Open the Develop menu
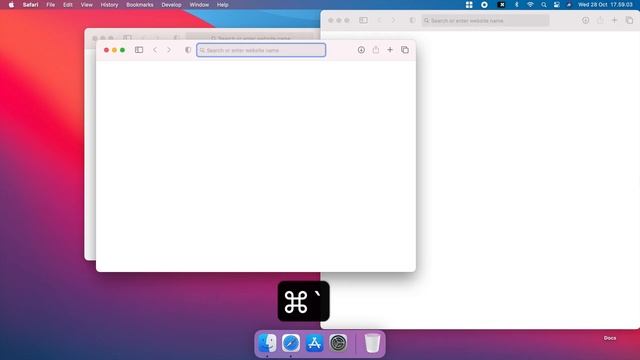The width and height of the screenshot is (640, 360). click(x=171, y=5)
